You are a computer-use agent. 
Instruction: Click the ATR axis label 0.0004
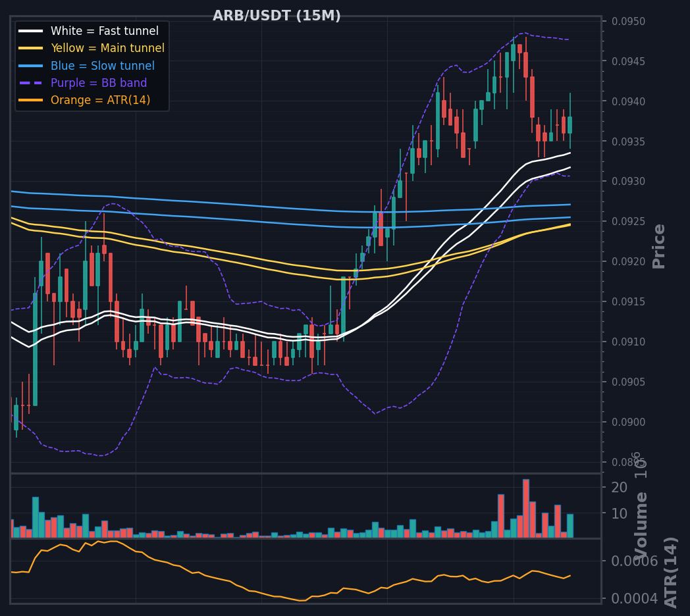point(635,598)
